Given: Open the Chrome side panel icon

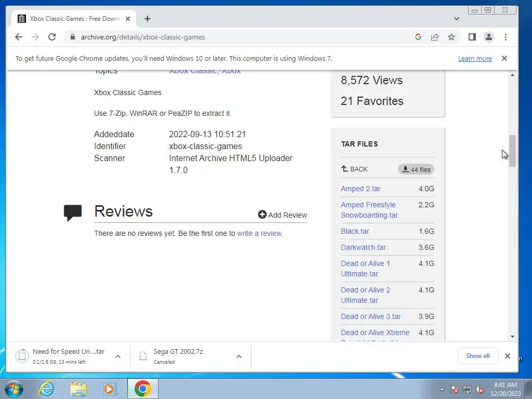Looking at the screenshot, I should coord(472,37).
